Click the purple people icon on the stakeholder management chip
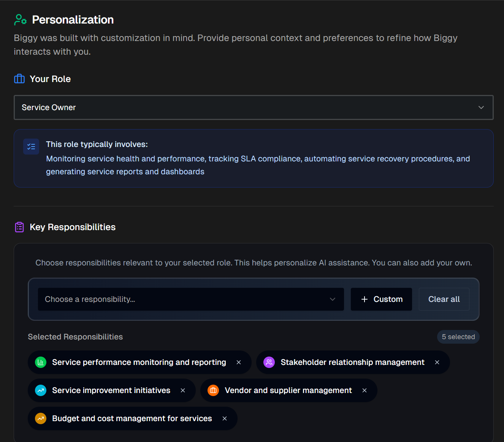Viewport: 504px width, 442px height. point(269,362)
